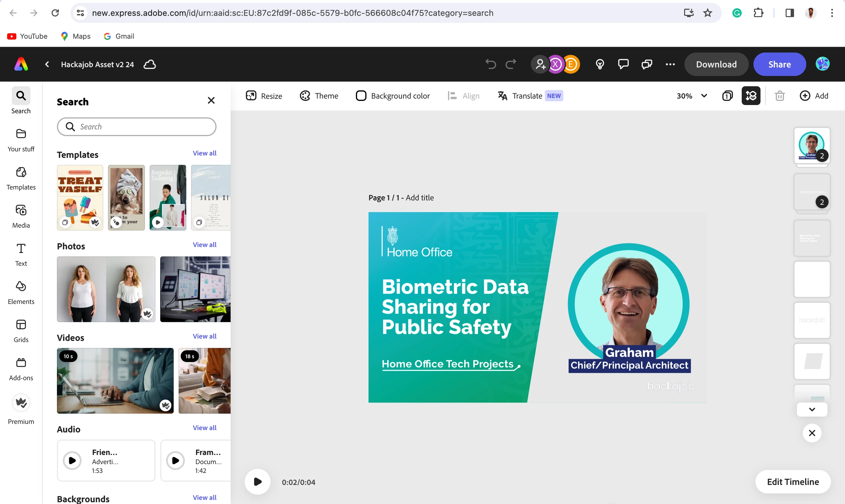Toggle the layer stack view button
This screenshot has height=504, width=845.
751,96
